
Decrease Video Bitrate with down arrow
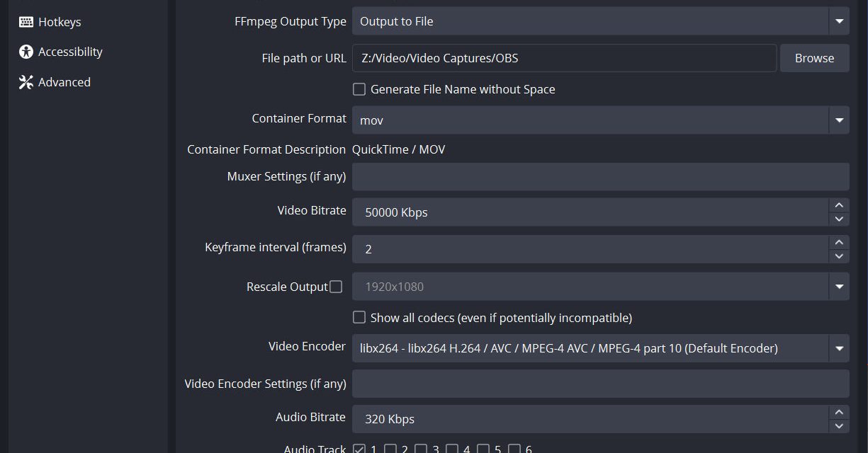click(x=839, y=219)
